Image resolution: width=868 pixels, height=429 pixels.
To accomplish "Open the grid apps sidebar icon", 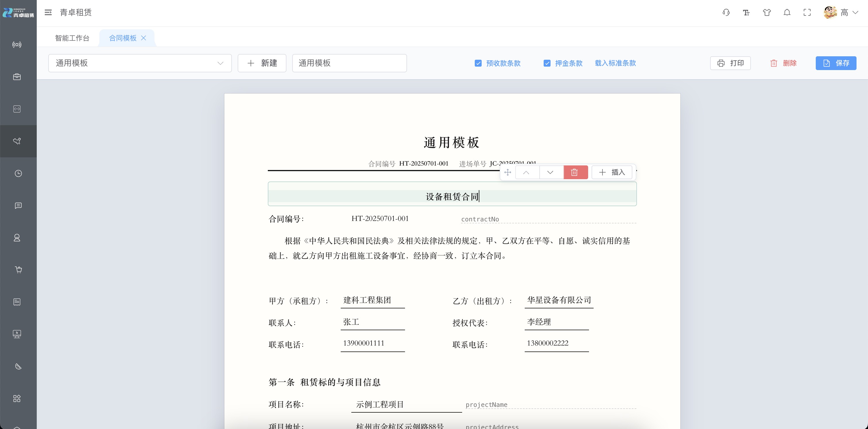I will [17, 398].
